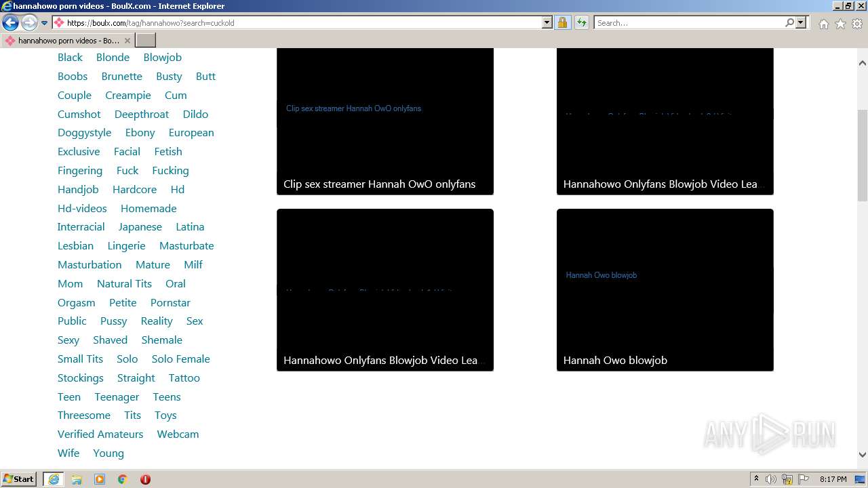868x488 pixels.
Task: Close the current browser tab
Action: [127, 41]
